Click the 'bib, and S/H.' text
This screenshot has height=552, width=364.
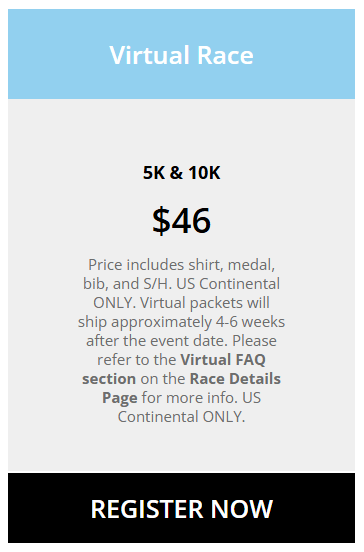[127, 284]
